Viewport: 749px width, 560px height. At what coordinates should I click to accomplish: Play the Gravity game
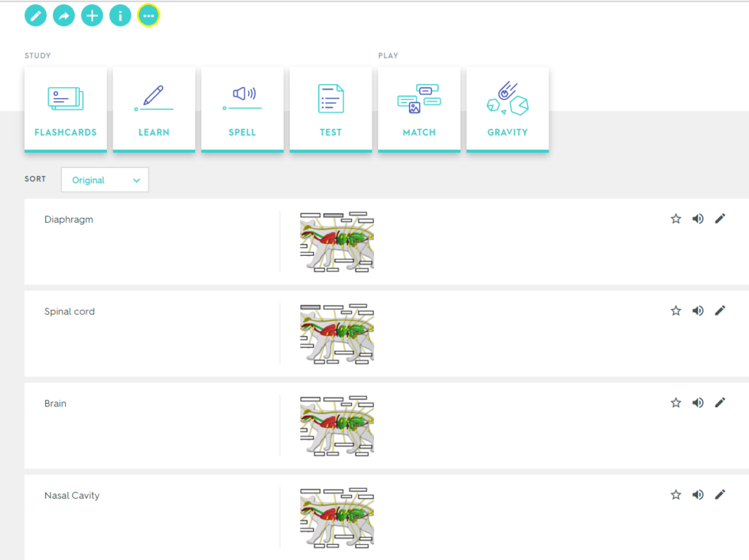508,110
